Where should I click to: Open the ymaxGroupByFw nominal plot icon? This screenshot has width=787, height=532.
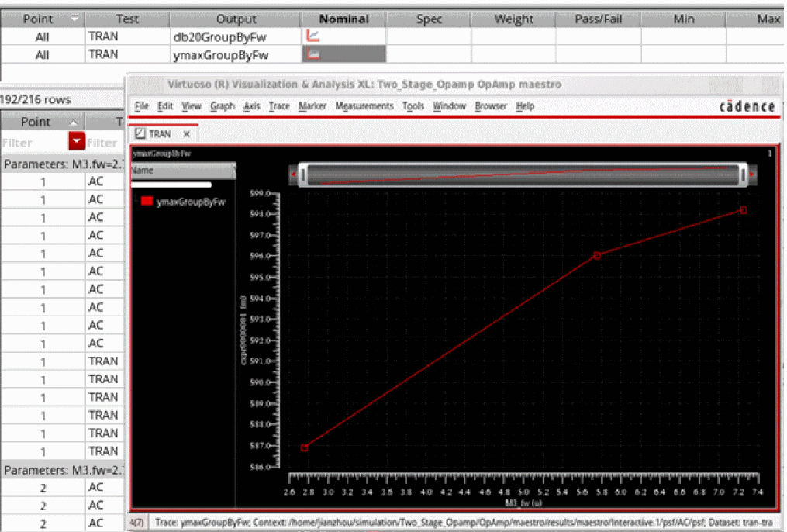(x=313, y=54)
